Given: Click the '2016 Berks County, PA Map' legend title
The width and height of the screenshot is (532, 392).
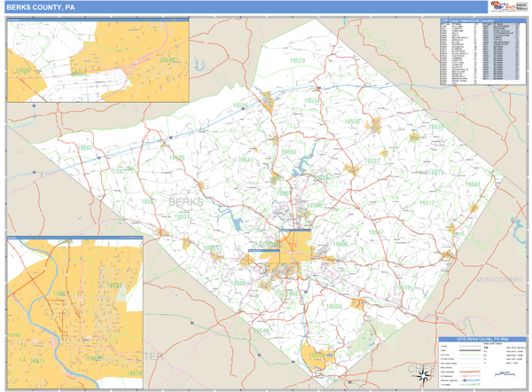Looking at the screenshot, I should (x=481, y=339).
